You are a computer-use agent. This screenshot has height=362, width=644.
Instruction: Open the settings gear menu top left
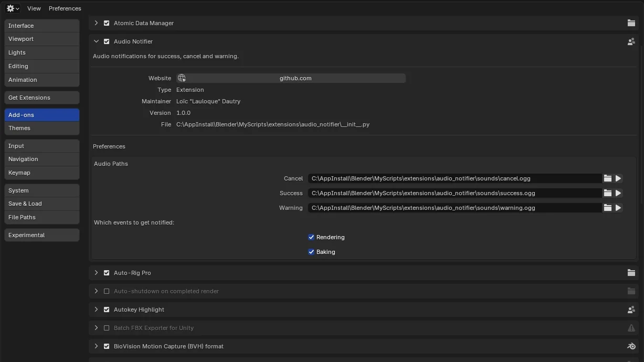coord(12,8)
